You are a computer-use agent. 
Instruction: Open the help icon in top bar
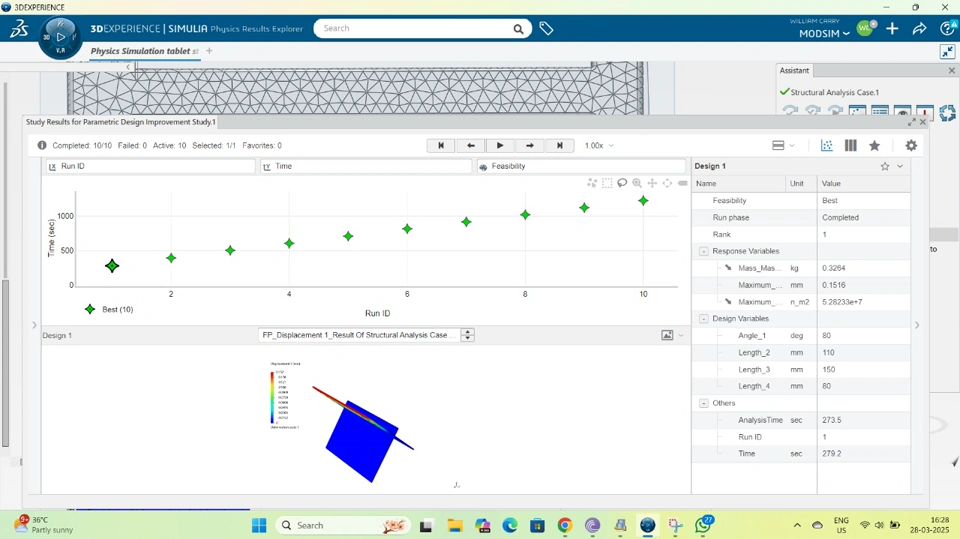(948, 28)
